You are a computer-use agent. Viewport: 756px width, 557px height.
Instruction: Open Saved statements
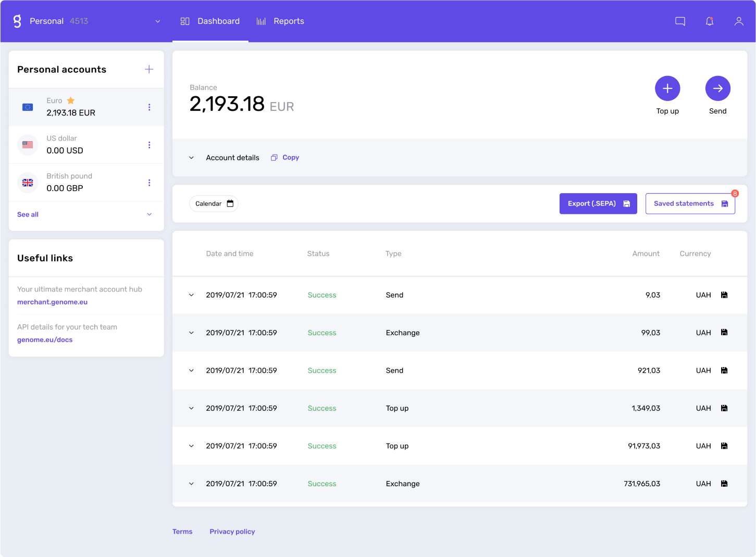[690, 204]
